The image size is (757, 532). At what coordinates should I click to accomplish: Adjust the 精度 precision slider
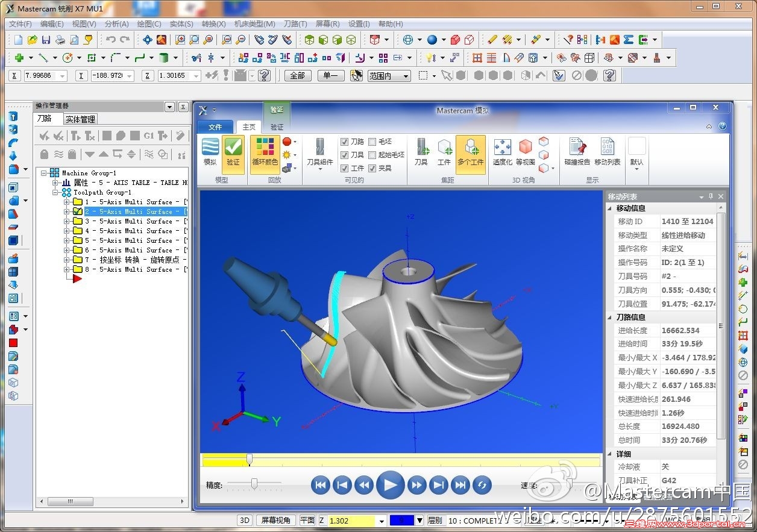click(254, 484)
